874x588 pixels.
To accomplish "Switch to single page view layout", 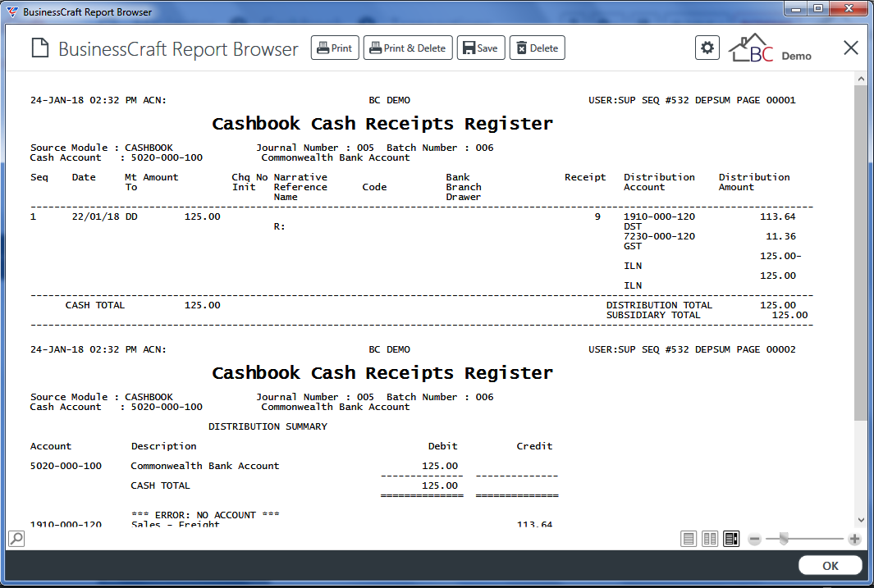I will click(x=689, y=539).
